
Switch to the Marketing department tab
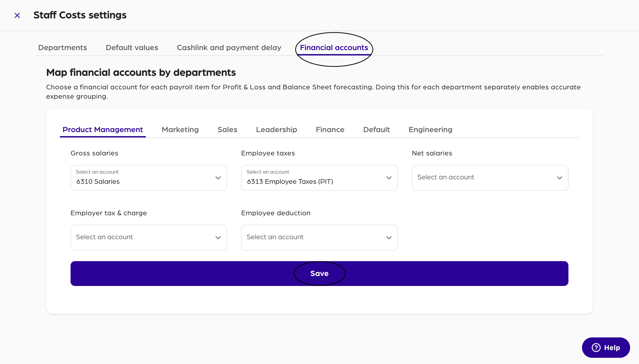[x=180, y=129]
